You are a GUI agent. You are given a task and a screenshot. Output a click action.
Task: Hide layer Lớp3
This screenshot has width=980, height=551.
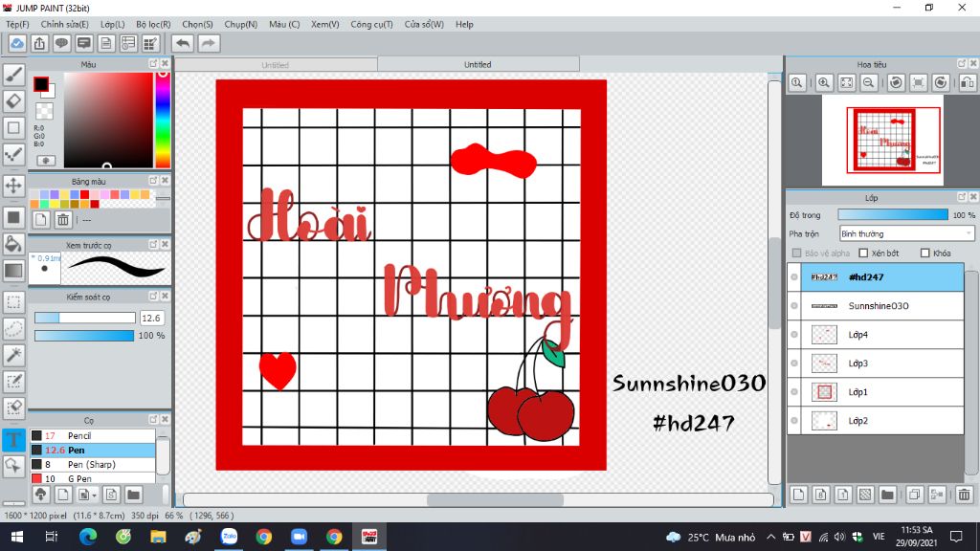point(794,363)
